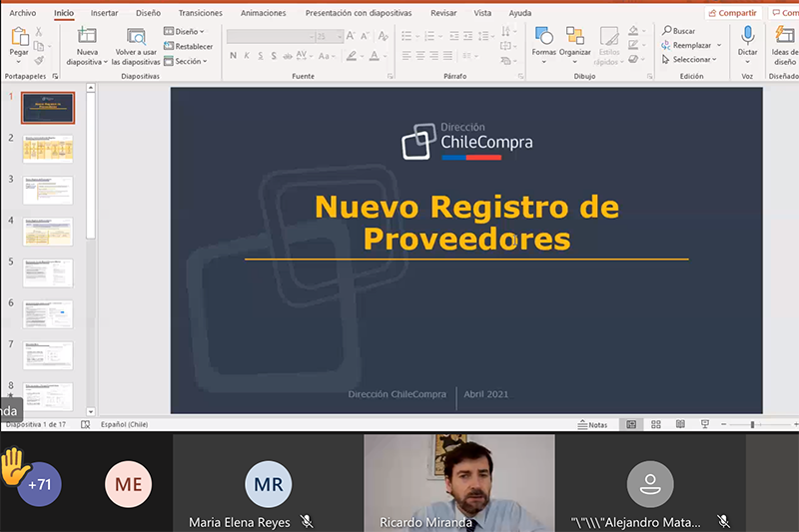The width and height of the screenshot is (799, 532).
Task: Open the change case Aa dropdown
Action: pyautogui.click(x=327, y=56)
